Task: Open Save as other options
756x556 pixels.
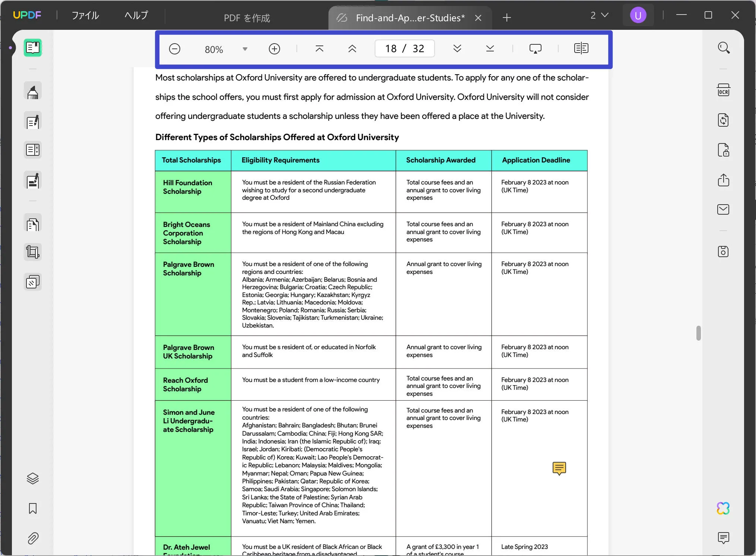Action: pyautogui.click(x=724, y=252)
